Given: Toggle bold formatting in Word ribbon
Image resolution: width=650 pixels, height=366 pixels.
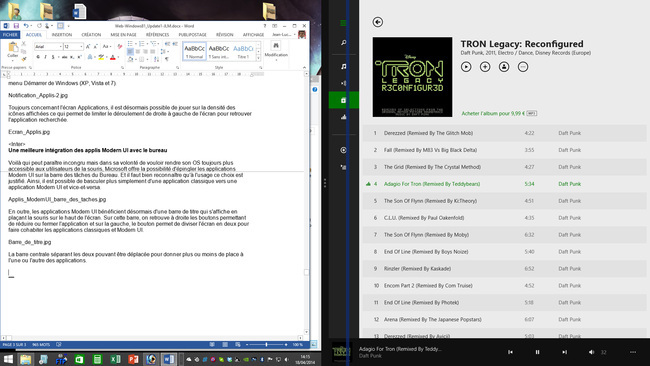Looking at the screenshot, I should (38, 57).
